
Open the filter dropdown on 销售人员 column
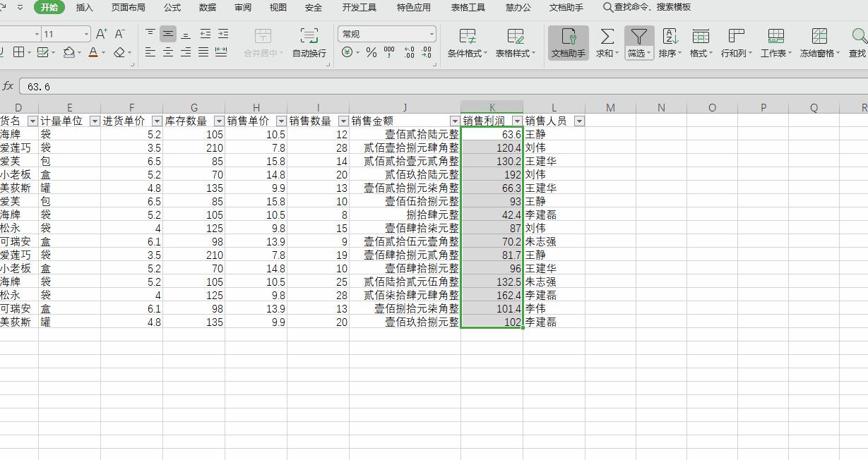click(578, 121)
